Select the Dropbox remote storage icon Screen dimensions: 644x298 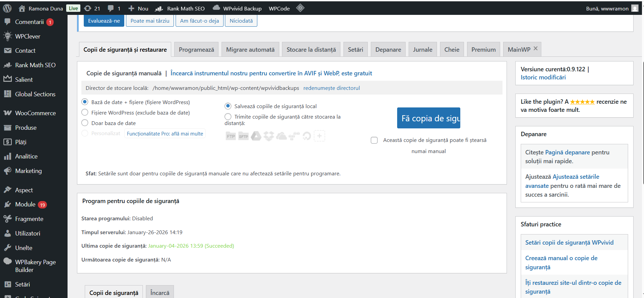click(x=269, y=136)
